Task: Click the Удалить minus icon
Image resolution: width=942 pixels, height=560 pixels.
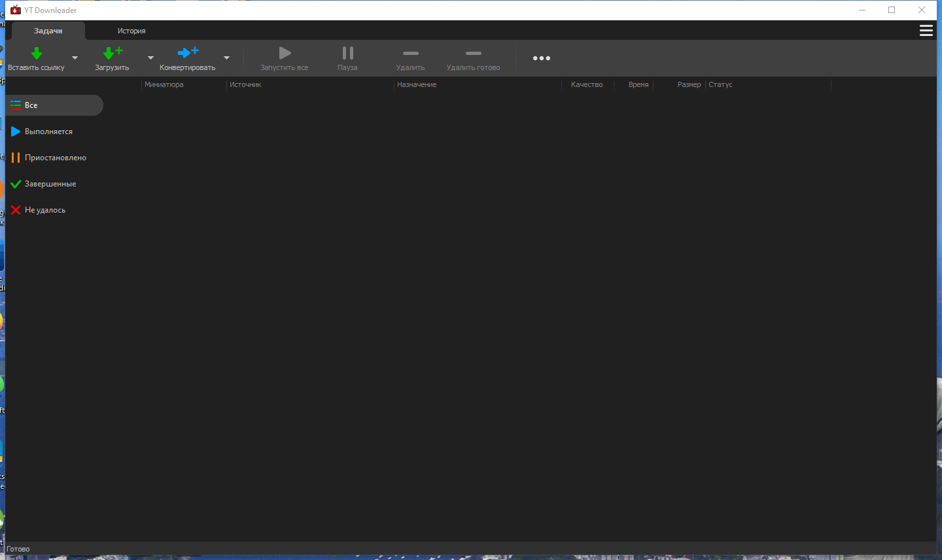Action: (411, 53)
